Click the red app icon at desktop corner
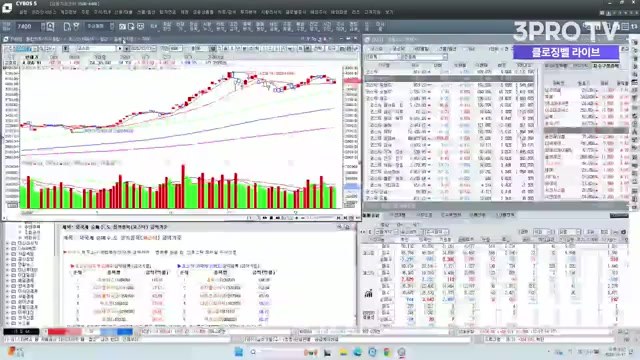The image size is (640, 360). tap(11, 351)
